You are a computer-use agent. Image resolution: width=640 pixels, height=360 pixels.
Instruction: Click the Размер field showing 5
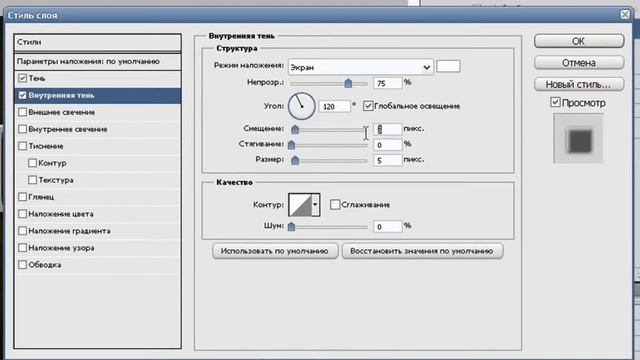click(387, 160)
